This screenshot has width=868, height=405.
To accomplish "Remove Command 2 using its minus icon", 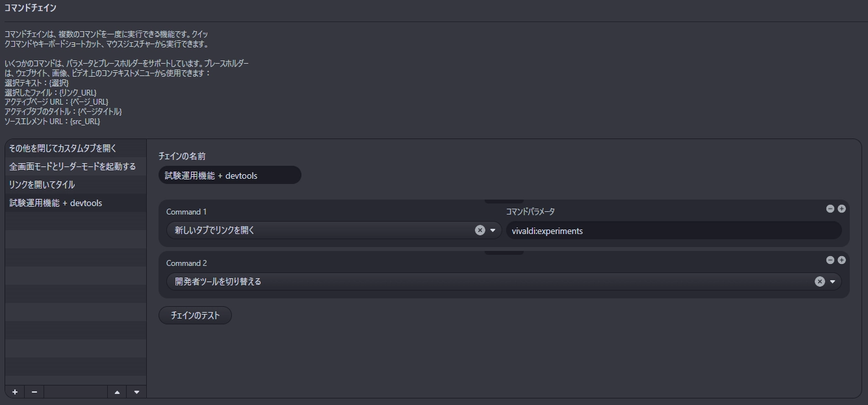I will [830, 260].
